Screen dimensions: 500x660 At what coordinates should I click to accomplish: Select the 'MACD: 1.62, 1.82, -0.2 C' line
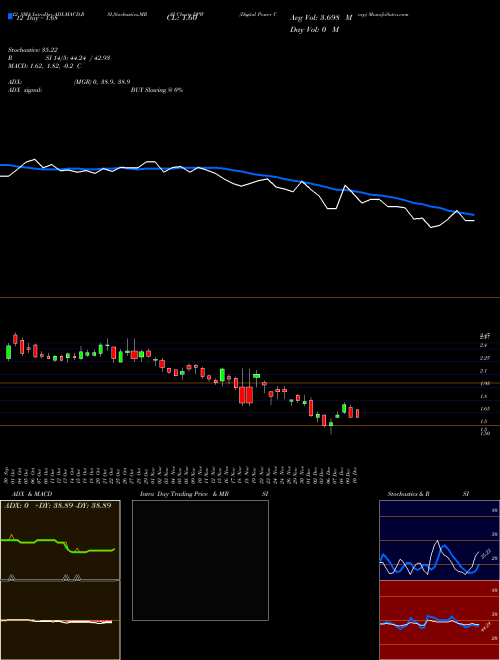point(45,66)
